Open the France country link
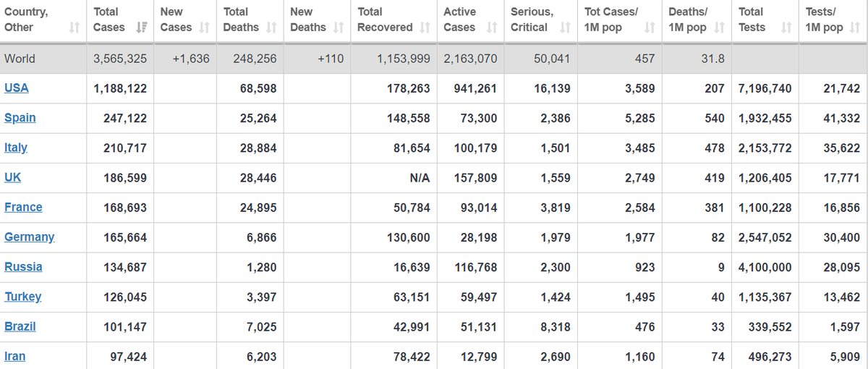The image size is (868, 369). 23,207
